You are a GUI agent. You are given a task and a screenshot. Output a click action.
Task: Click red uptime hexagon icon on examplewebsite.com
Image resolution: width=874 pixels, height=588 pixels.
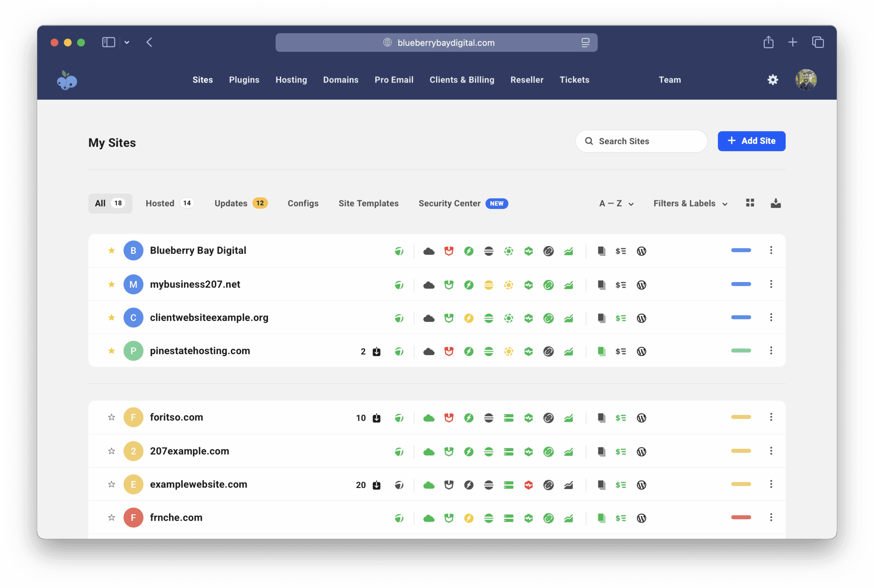click(528, 485)
